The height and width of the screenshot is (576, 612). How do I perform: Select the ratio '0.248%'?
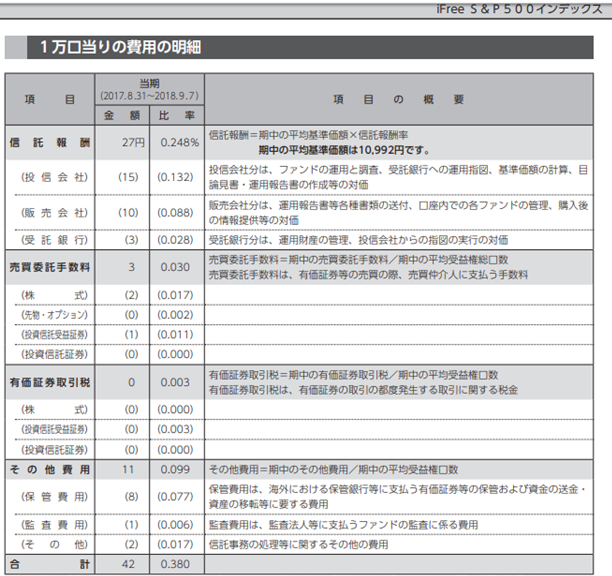[x=180, y=142]
